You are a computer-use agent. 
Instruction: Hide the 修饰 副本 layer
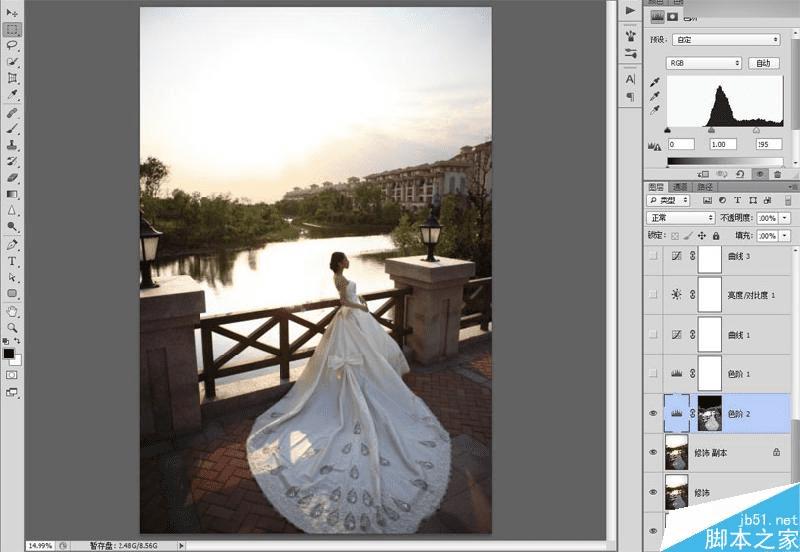coord(653,453)
